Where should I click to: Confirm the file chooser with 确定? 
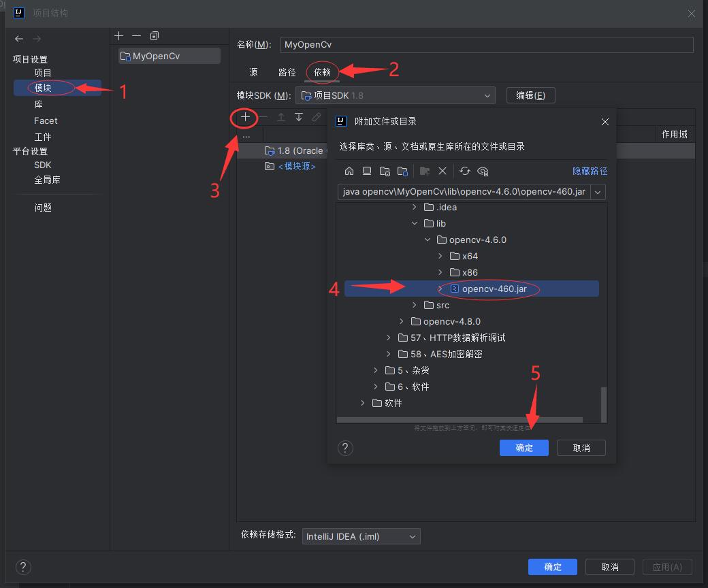pos(524,448)
